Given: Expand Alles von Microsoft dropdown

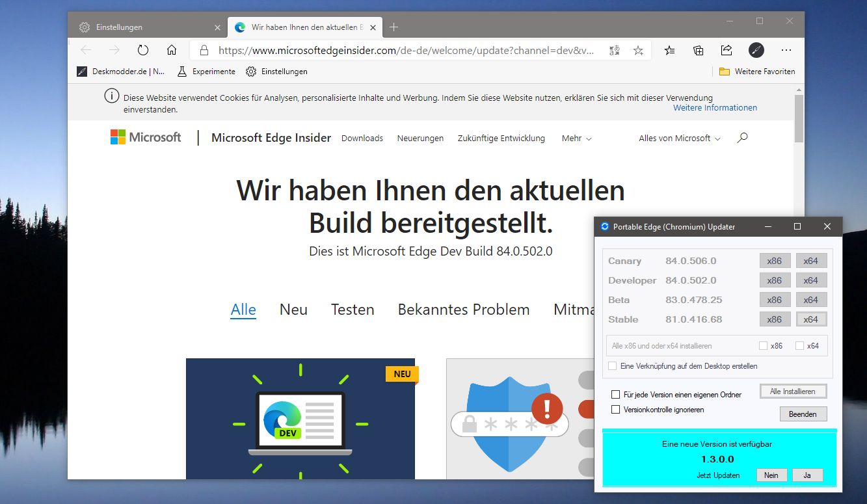Looking at the screenshot, I should pyautogui.click(x=680, y=139).
